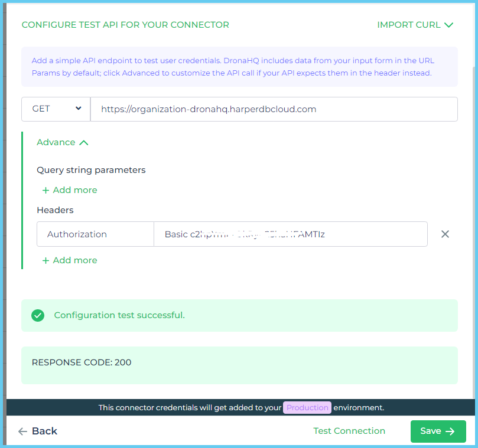The width and height of the screenshot is (478, 448).
Task: Select the Authorization header name field
Action: coord(95,234)
